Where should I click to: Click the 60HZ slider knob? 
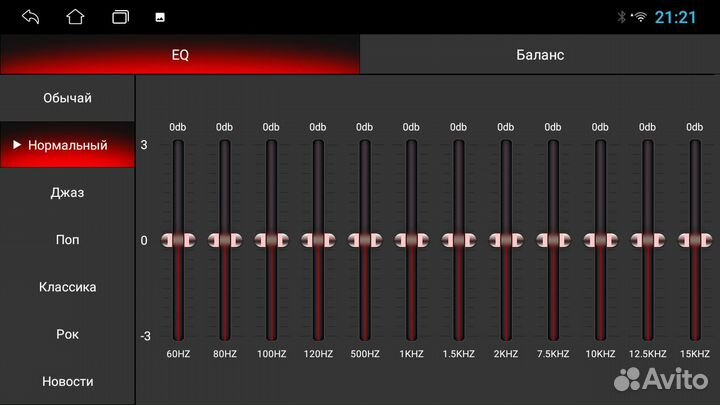[178, 240]
